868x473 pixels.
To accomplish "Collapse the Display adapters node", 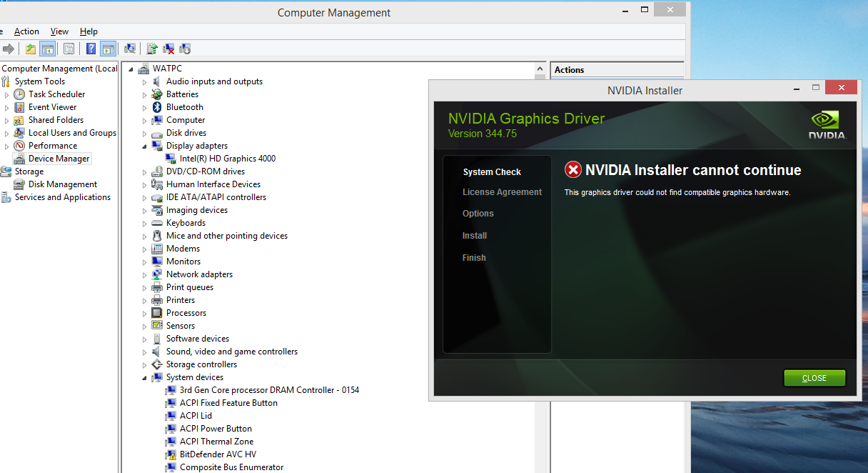I will (x=144, y=146).
